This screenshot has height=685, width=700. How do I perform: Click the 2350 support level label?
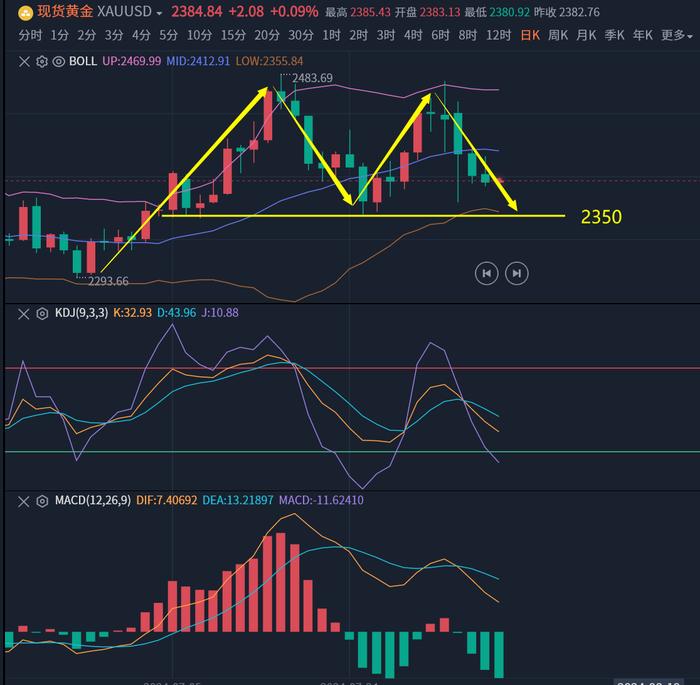tap(601, 216)
